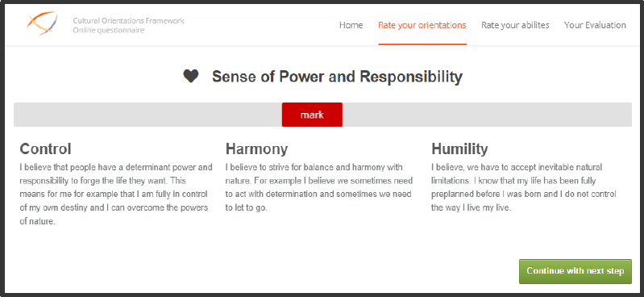Click the Humility description paragraph
The width and height of the screenshot is (644, 297).
click(524, 187)
